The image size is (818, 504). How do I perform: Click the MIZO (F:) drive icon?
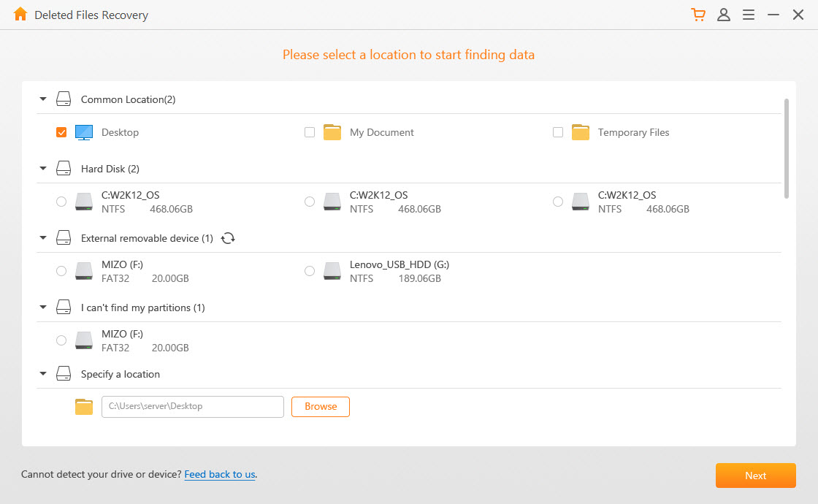click(83, 270)
